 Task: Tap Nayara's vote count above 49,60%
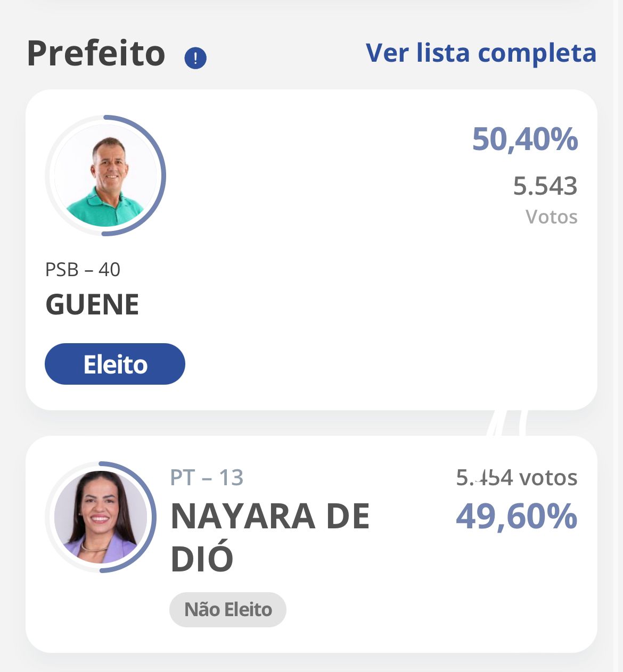516,478
